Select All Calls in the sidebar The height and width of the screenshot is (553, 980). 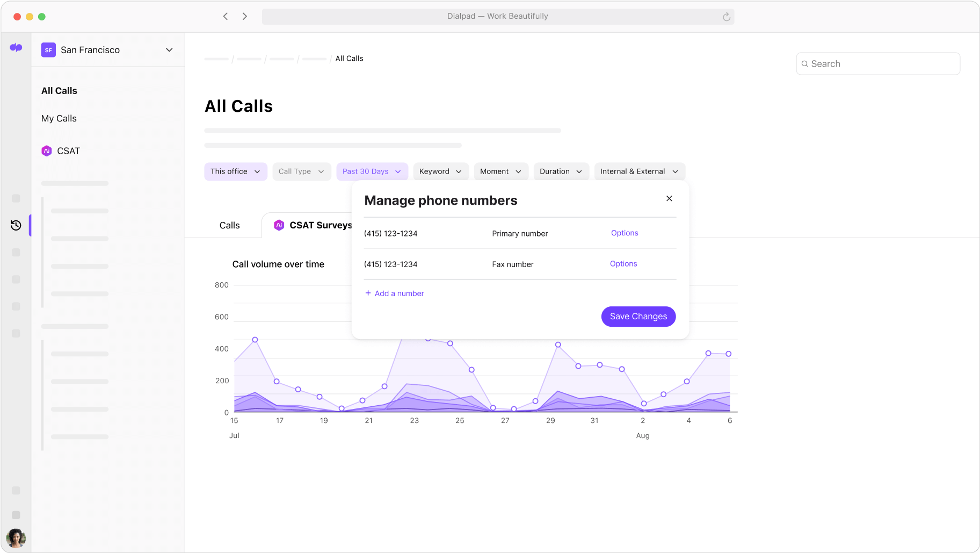tap(59, 91)
